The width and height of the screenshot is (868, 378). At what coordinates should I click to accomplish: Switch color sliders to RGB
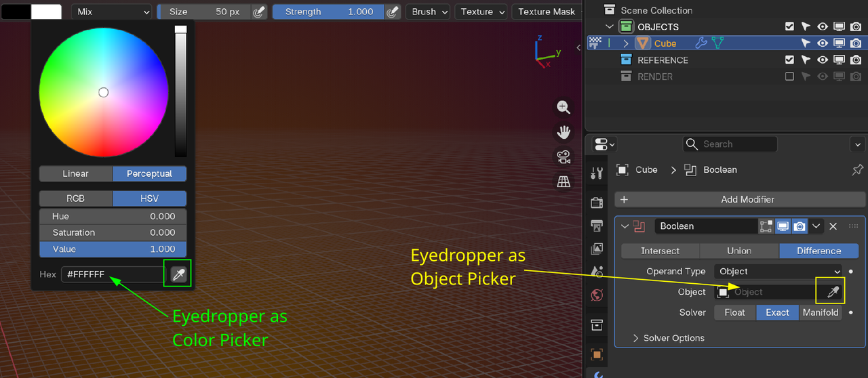pyautogui.click(x=75, y=198)
